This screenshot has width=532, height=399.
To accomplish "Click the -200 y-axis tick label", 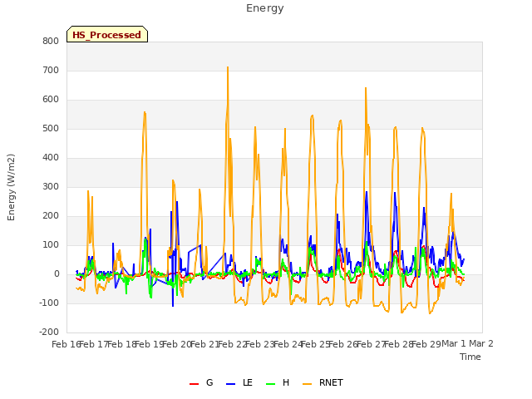I will coord(49,332).
